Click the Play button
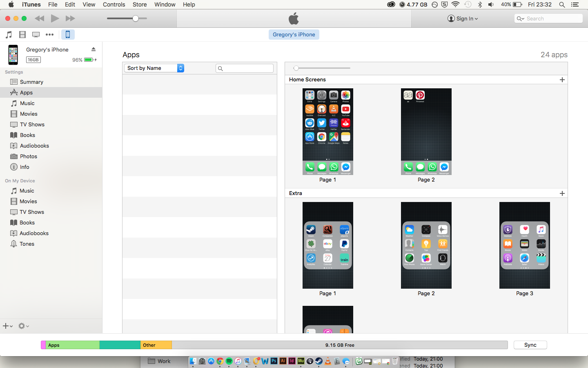 [55, 18]
